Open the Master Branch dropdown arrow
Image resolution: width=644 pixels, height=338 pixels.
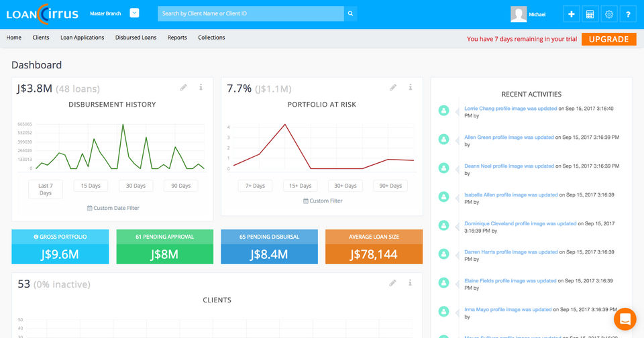coord(134,13)
